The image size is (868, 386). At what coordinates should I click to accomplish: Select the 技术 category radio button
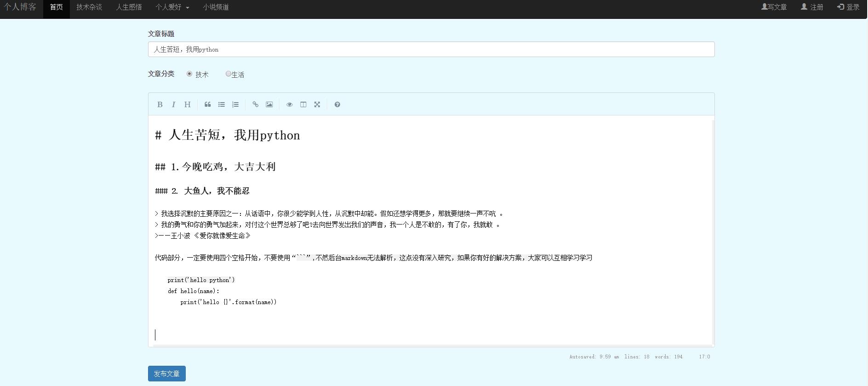[x=189, y=74]
